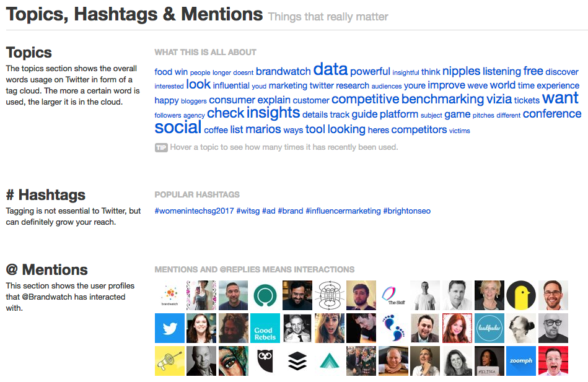This screenshot has width=588, height=382.
Task: Open the 'insights' topic word
Action: [x=273, y=113]
